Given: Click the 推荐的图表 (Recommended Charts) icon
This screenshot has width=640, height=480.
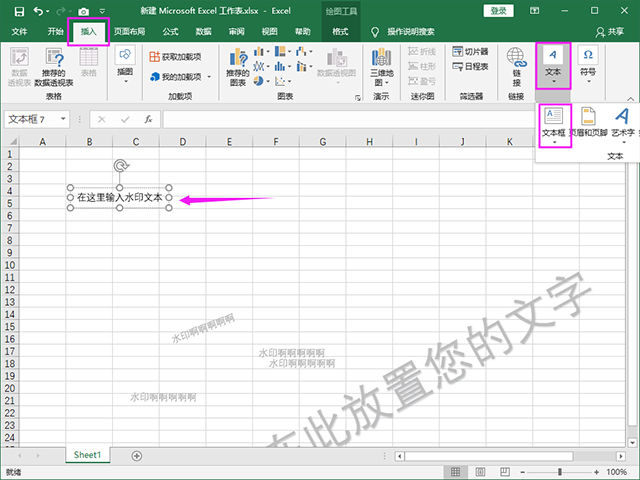Looking at the screenshot, I should coord(238,67).
